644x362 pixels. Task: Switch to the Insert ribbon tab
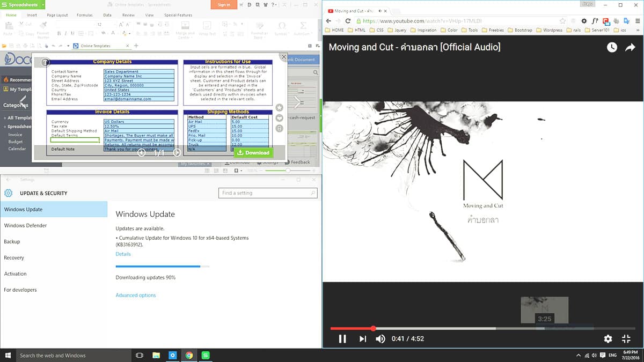tap(32, 15)
